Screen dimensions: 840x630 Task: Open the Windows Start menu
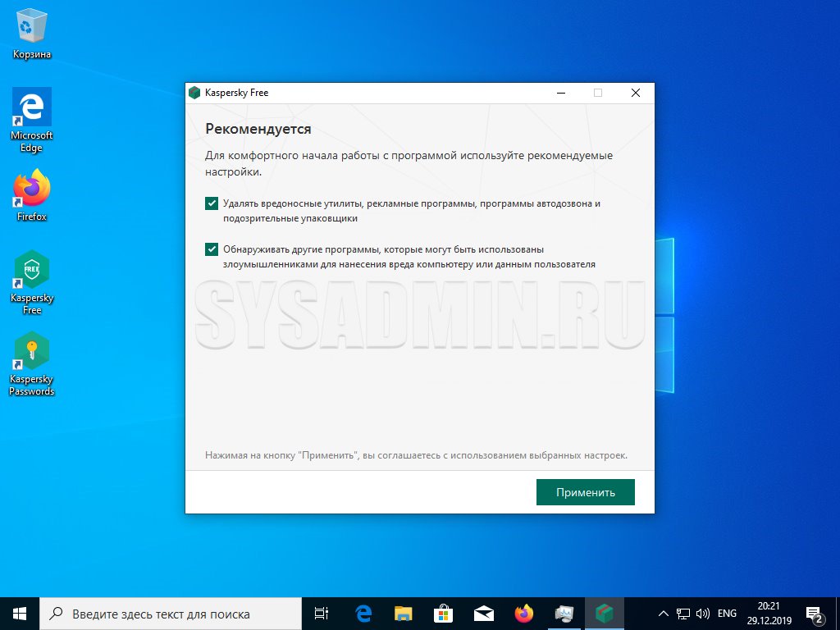19,613
